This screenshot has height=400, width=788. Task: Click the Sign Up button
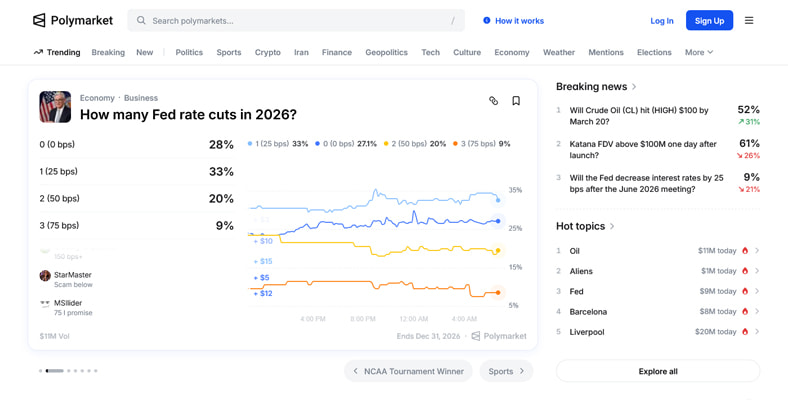pyautogui.click(x=709, y=20)
